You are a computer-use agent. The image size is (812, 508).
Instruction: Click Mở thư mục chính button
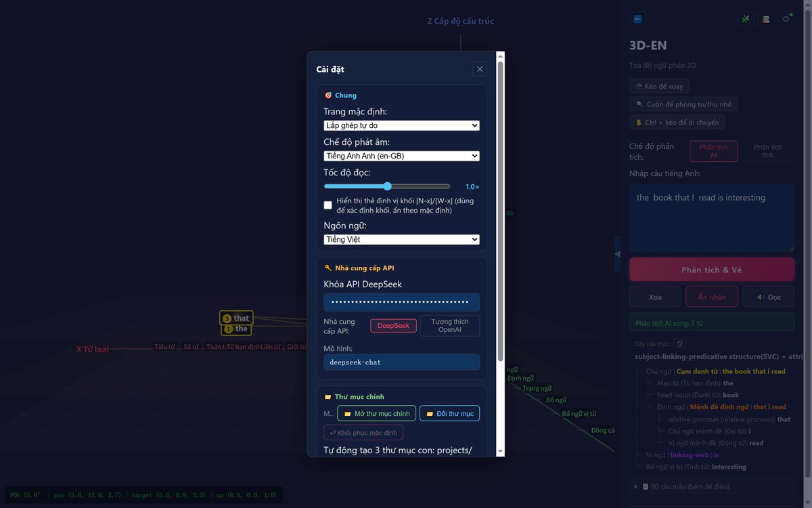tap(377, 413)
